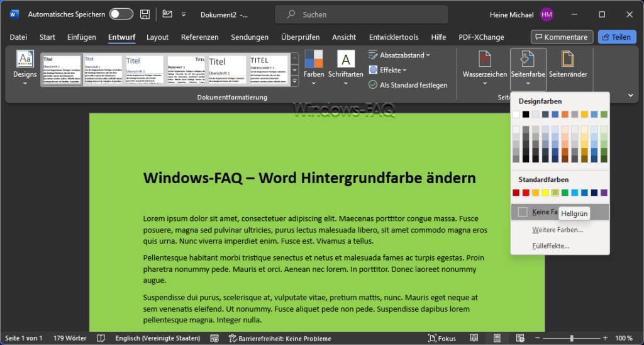Open the Schriftarten fonts icon
This screenshot has width=644, height=345.
pyautogui.click(x=346, y=59)
